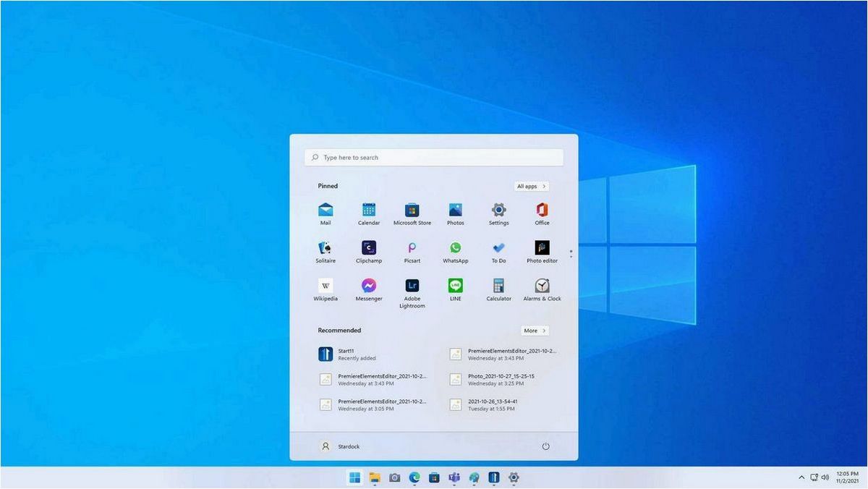Click the More button under Recommended
This screenshot has height=489, width=868.
pos(535,331)
